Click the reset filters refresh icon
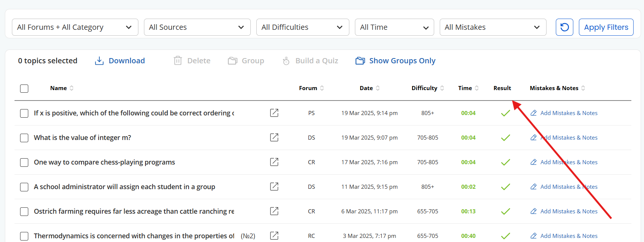Image resolution: width=644 pixels, height=242 pixels. pos(564,27)
